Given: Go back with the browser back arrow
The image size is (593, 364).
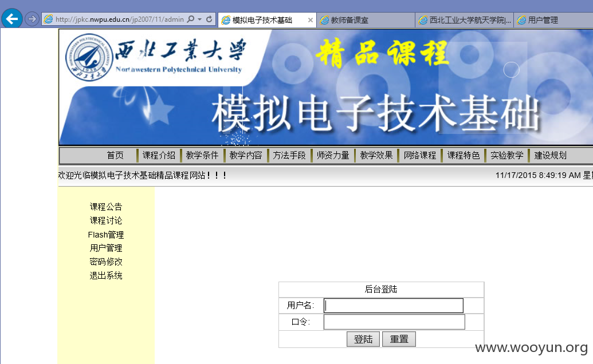Looking at the screenshot, I should tap(11, 18).
